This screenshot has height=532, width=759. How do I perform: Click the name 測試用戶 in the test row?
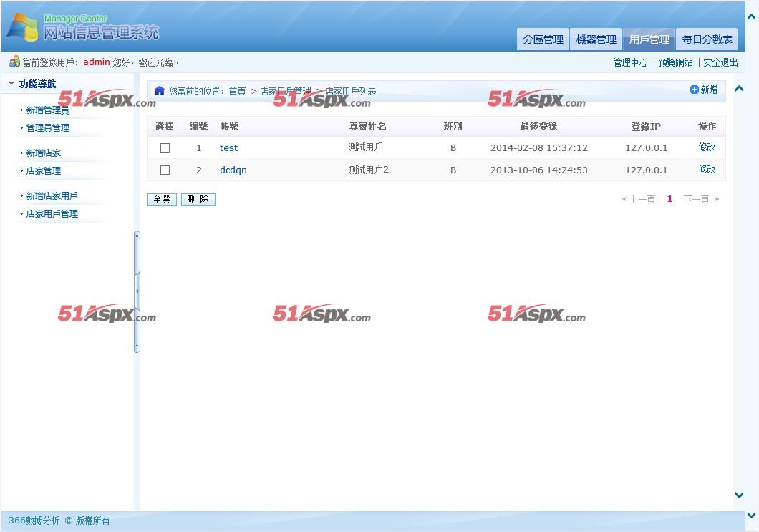[365, 147]
